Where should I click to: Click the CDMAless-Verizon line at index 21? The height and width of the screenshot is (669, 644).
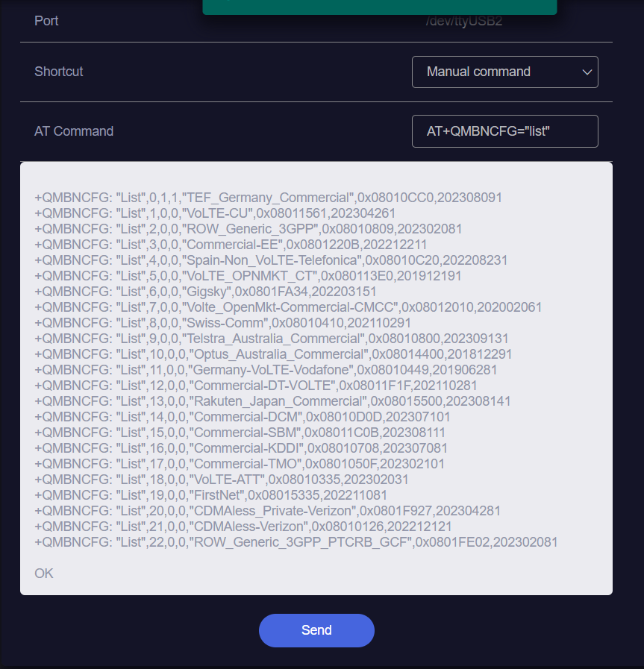click(243, 526)
